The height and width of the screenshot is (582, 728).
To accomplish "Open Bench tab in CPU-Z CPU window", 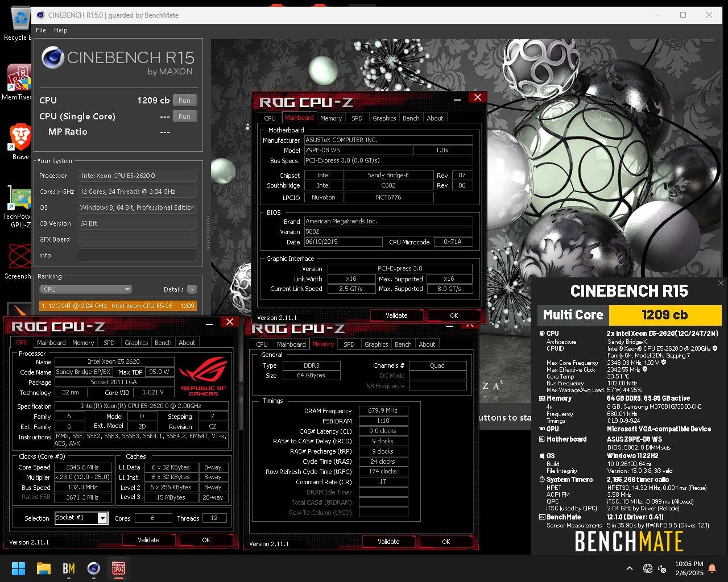I will pyautogui.click(x=163, y=343).
